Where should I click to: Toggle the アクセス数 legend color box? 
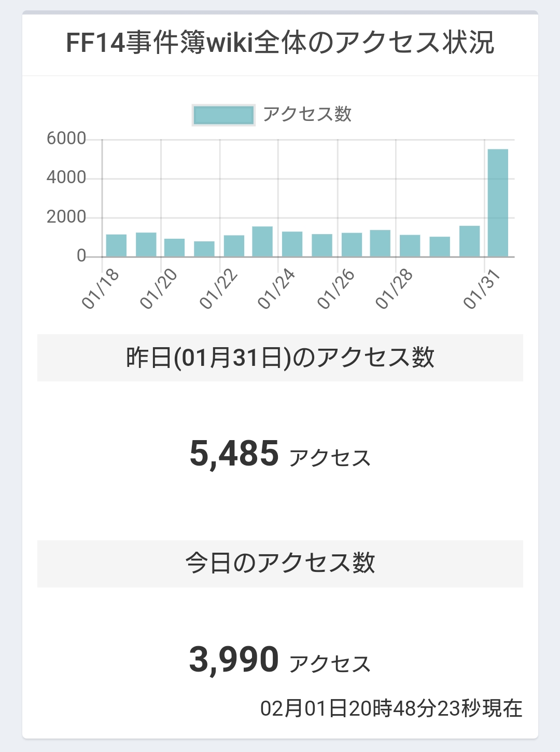click(223, 115)
